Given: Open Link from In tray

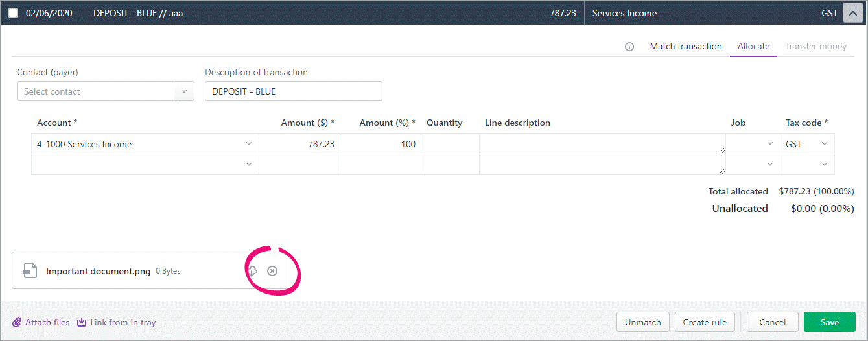Looking at the screenshot, I should click(x=117, y=322).
